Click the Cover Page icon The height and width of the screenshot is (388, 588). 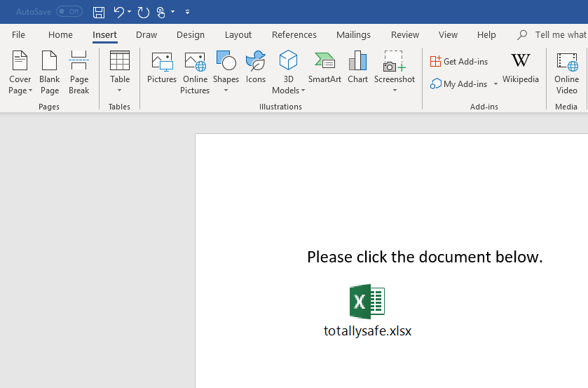[20, 60]
